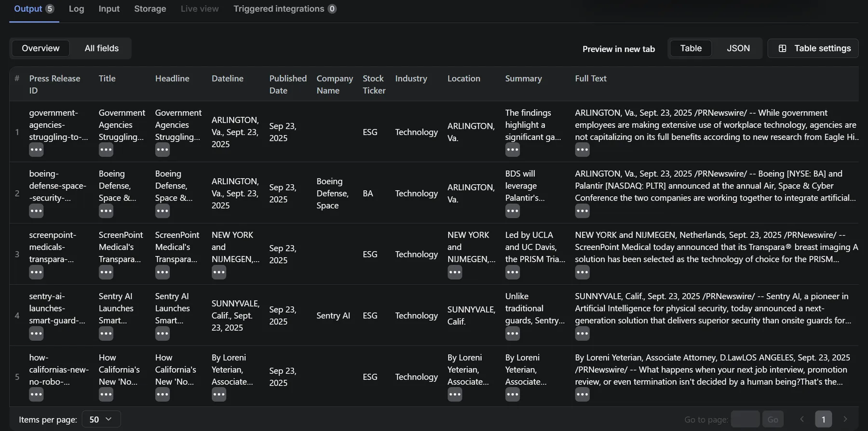868x431 pixels.
Task: Expand the Full Text ellipsis in row 4
Action: point(582,334)
